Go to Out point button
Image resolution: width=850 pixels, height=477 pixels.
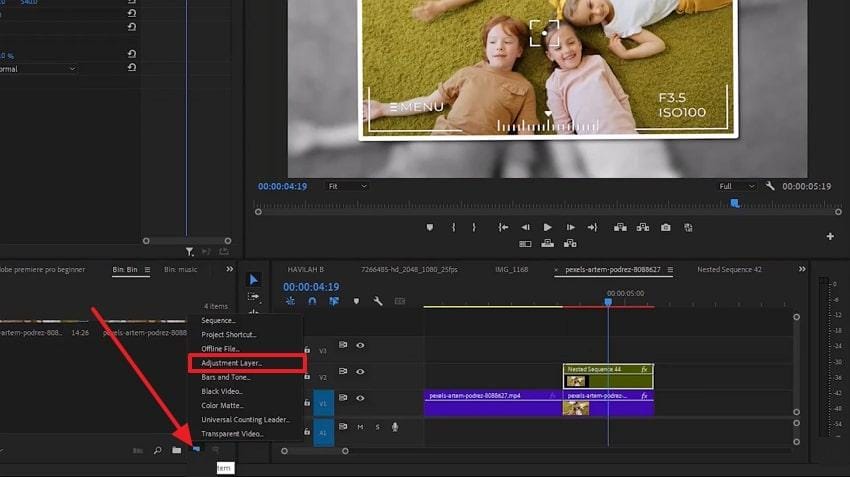pyautogui.click(x=592, y=228)
